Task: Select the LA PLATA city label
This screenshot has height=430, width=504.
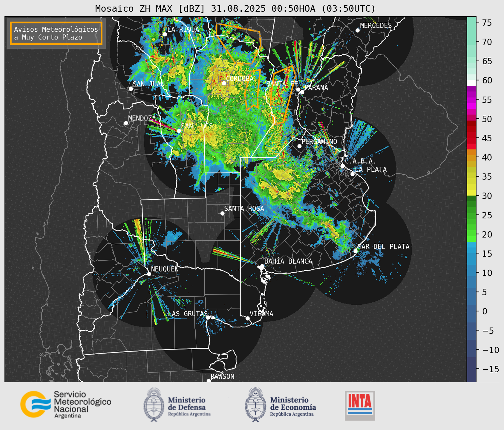Action: click(371, 170)
